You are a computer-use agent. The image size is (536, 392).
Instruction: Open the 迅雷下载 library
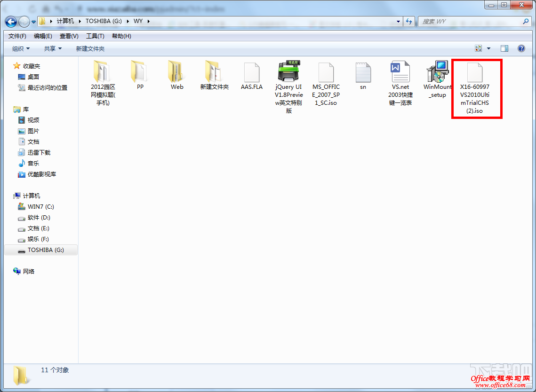pyautogui.click(x=34, y=153)
